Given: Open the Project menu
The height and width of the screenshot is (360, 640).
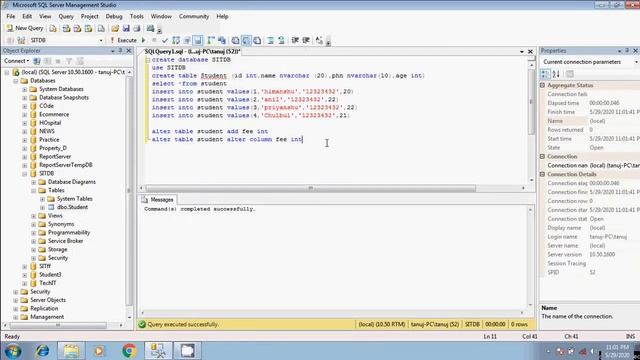Looking at the screenshot, I should [89, 16].
